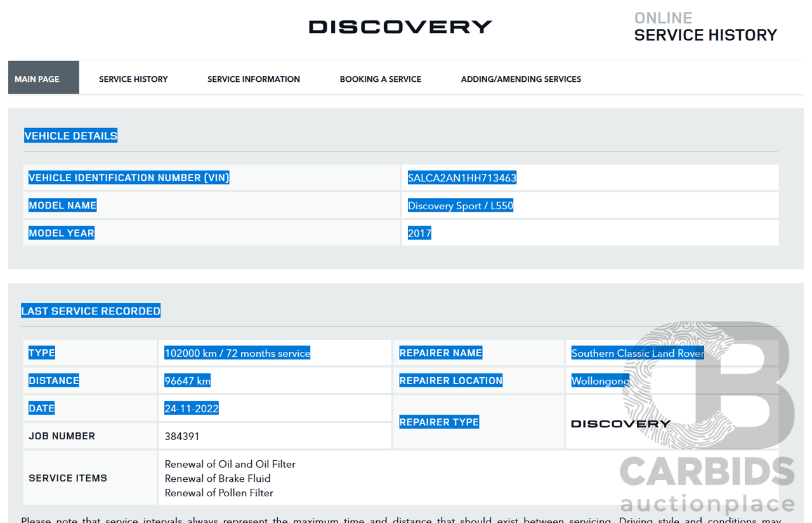Open the Service Information tab
The height and width of the screenshot is (523, 812).
[x=254, y=79]
